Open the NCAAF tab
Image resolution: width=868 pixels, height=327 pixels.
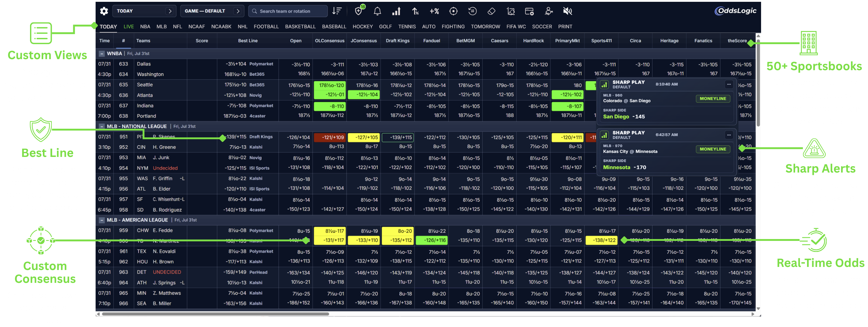tap(196, 27)
